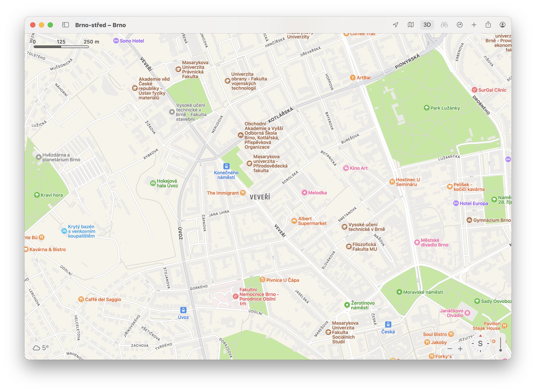
Task: Open the account profile menu
Action: point(502,25)
